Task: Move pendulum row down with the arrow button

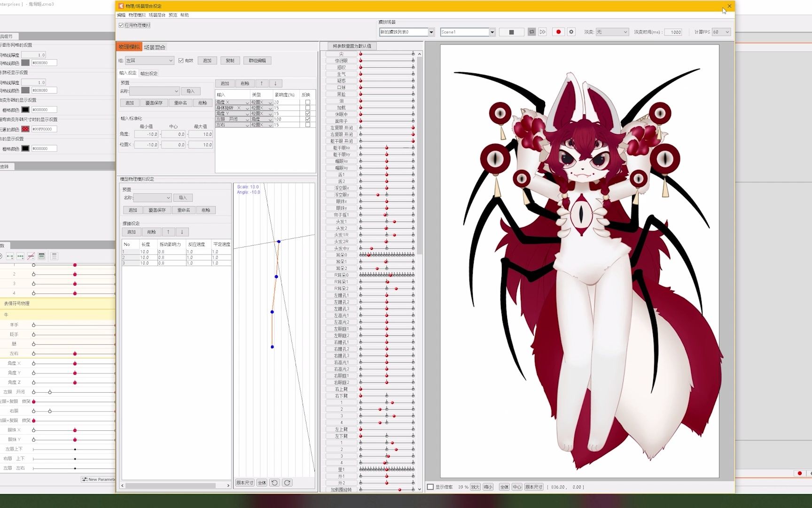Action: [182, 232]
